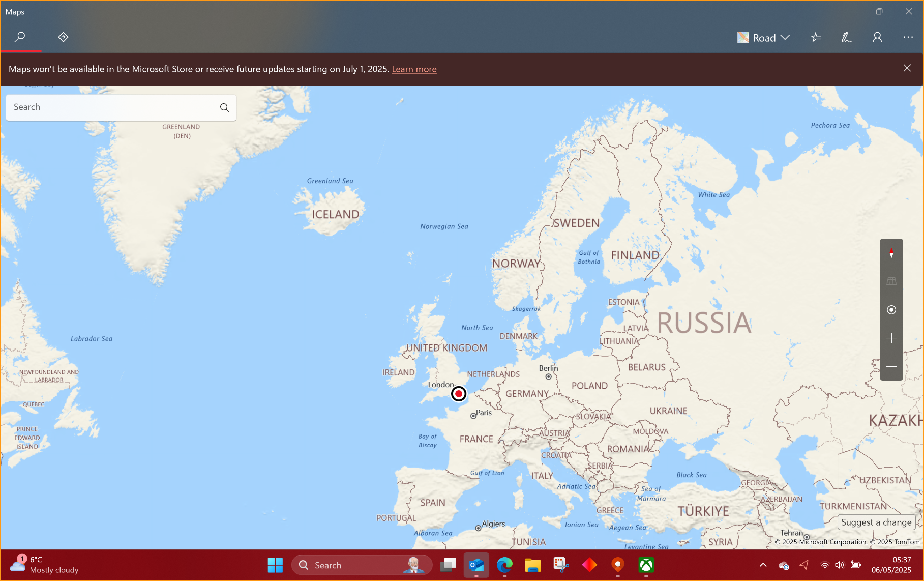
Task: Click the Suggest a change button
Action: 876,522
